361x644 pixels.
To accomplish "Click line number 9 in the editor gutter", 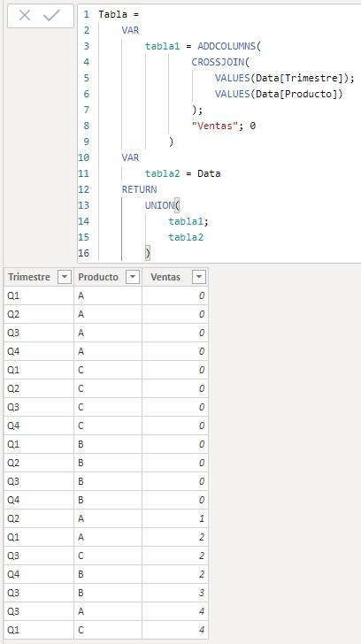I will click(86, 142).
